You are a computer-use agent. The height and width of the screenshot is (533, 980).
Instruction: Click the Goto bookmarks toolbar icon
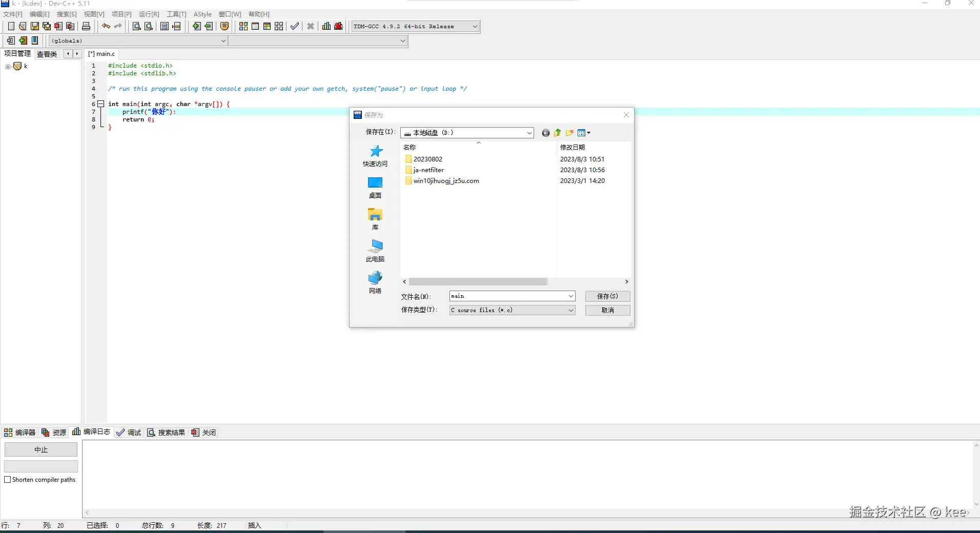click(35, 40)
